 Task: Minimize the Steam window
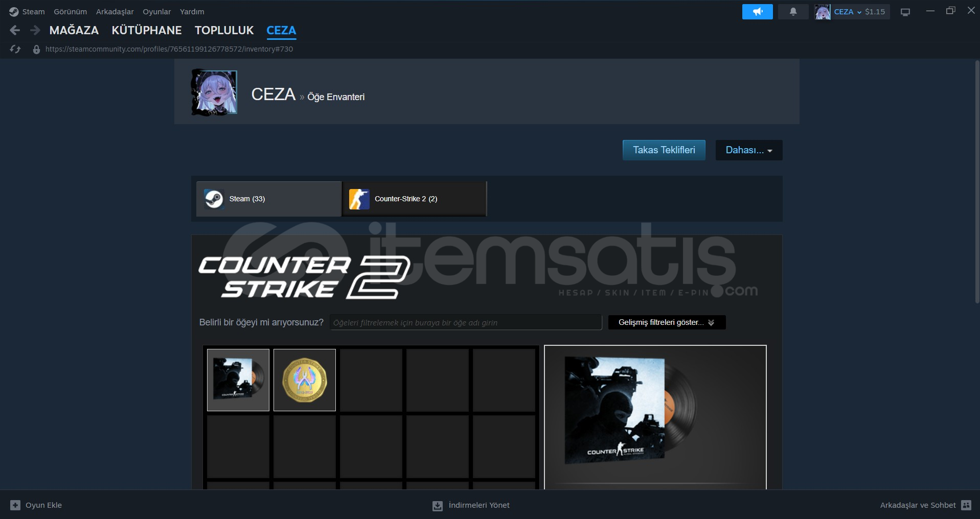click(x=930, y=11)
